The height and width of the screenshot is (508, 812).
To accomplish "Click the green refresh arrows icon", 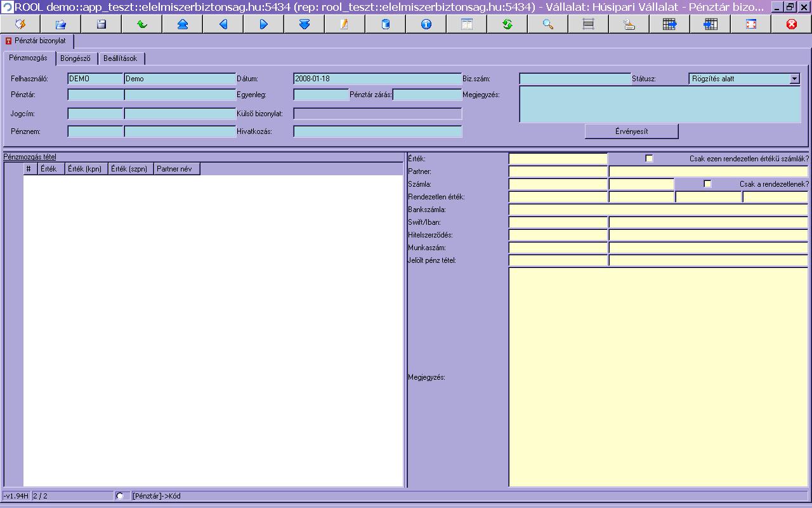I will [x=507, y=24].
